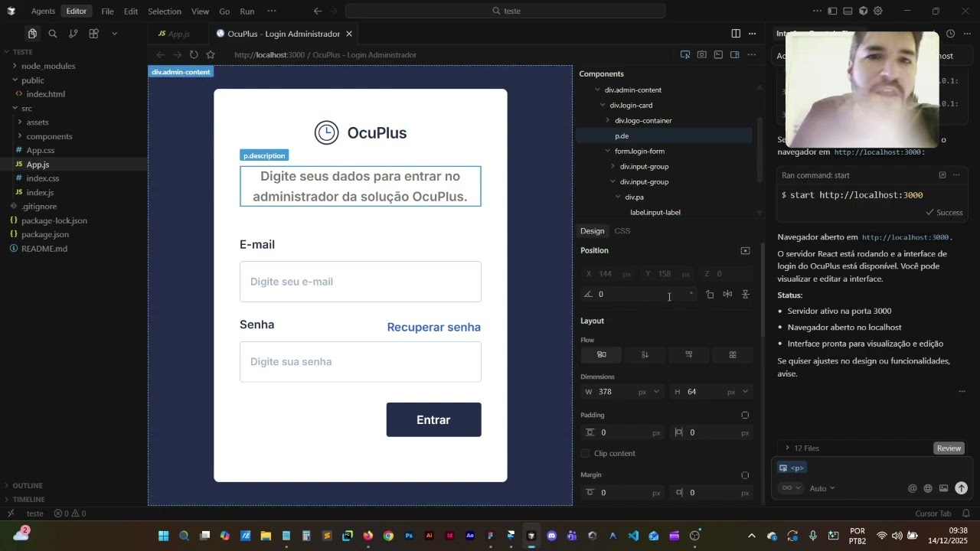The height and width of the screenshot is (551, 980).
Task: Open the chat history clock icon
Action: click(950, 34)
